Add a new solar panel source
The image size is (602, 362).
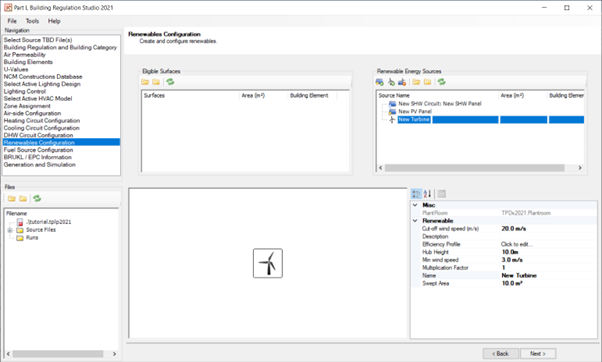point(379,82)
